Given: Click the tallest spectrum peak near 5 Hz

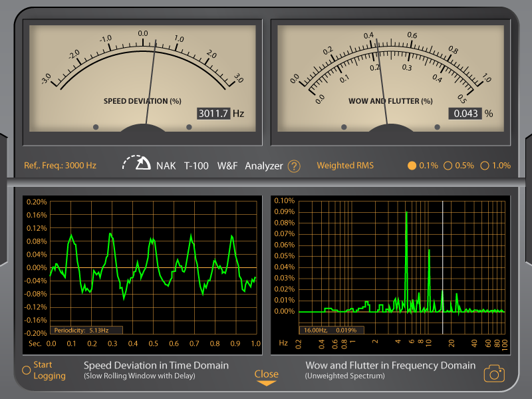Looking at the screenshot, I should 406,261.
